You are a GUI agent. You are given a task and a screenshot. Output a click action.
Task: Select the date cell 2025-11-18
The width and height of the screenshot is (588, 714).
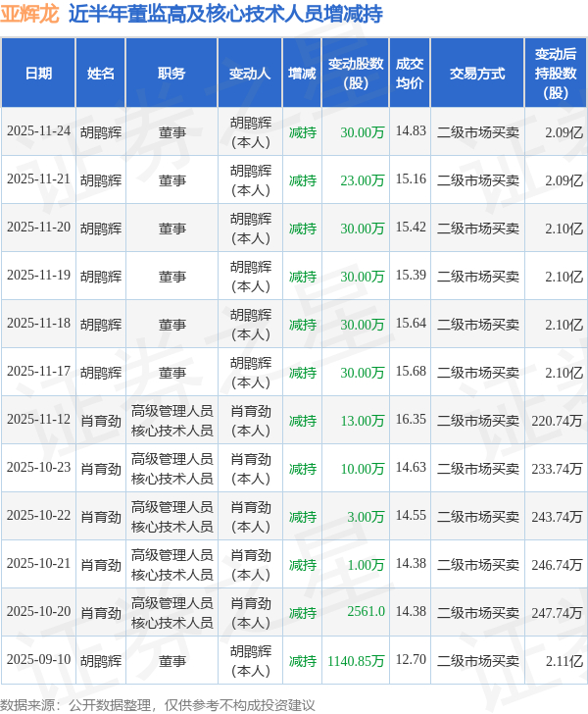coord(38,324)
